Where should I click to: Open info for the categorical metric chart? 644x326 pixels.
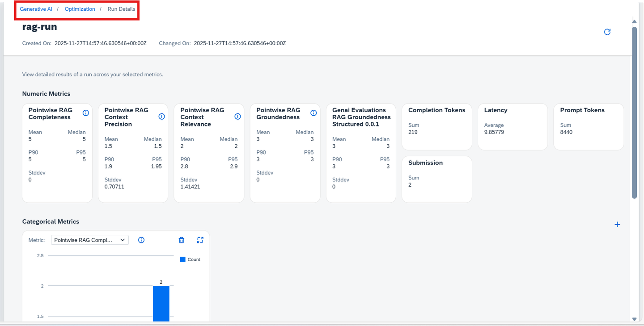coord(141,240)
